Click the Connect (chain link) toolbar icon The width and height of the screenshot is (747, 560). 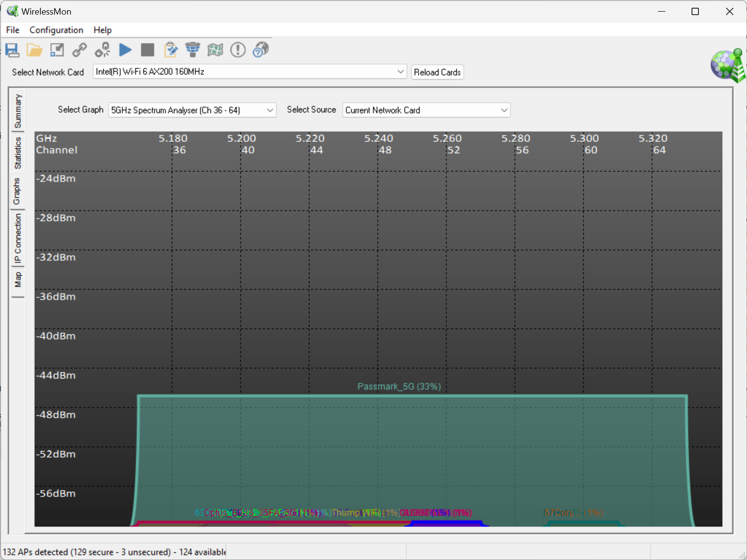pos(80,50)
